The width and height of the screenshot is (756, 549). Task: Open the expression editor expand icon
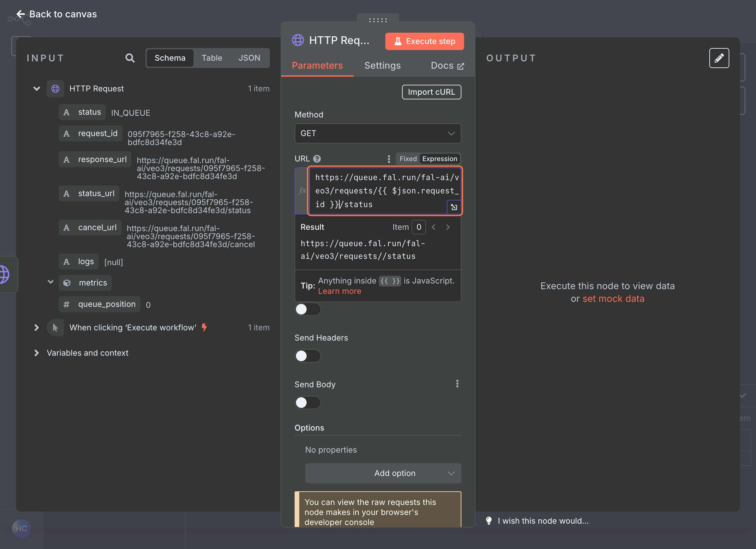pyautogui.click(x=454, y=207)
